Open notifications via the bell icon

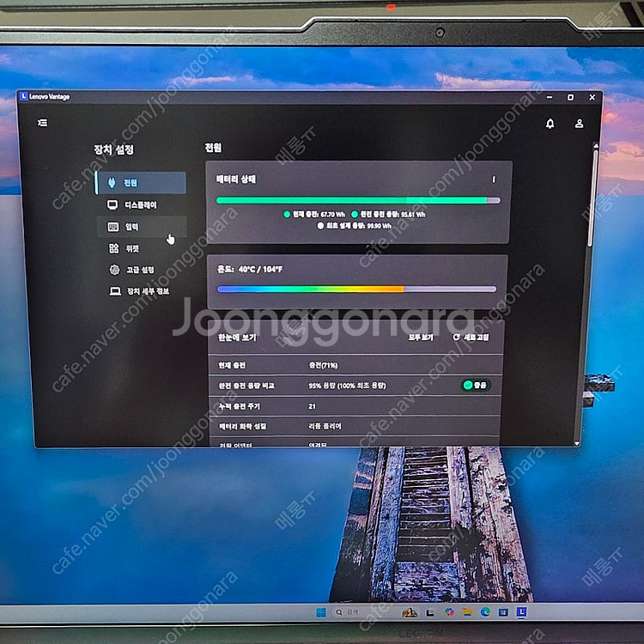550,124
